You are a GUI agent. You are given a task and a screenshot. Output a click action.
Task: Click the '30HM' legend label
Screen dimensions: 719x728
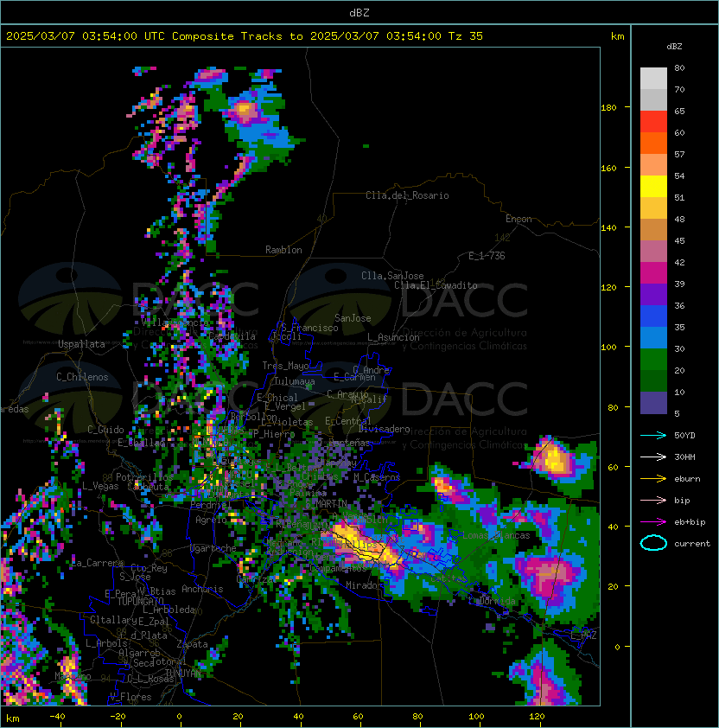point(684,457)
